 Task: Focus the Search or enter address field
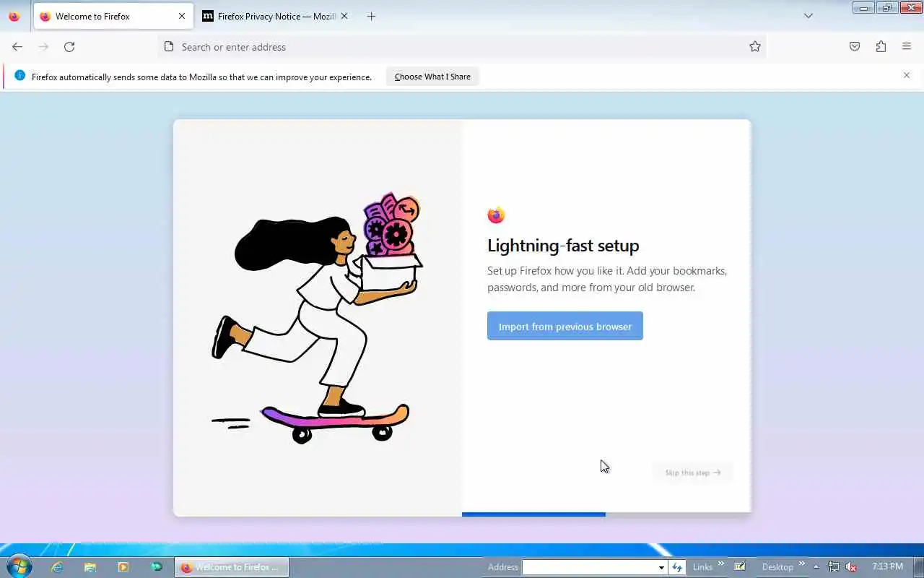(461, 47)
